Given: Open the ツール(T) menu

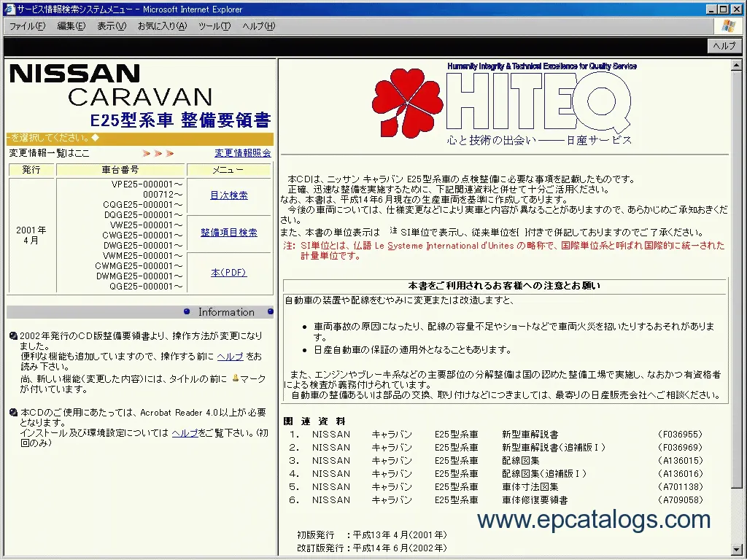Looking at the screenshot, I should click(x=214, y=26).
